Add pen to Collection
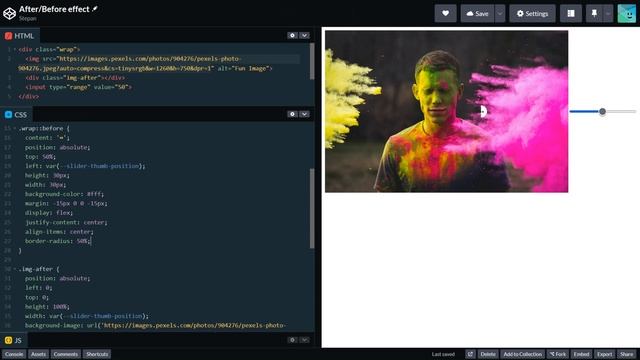The height and width of the screenshot is (360, 640). pyautogui.click(x=523, y=354)
